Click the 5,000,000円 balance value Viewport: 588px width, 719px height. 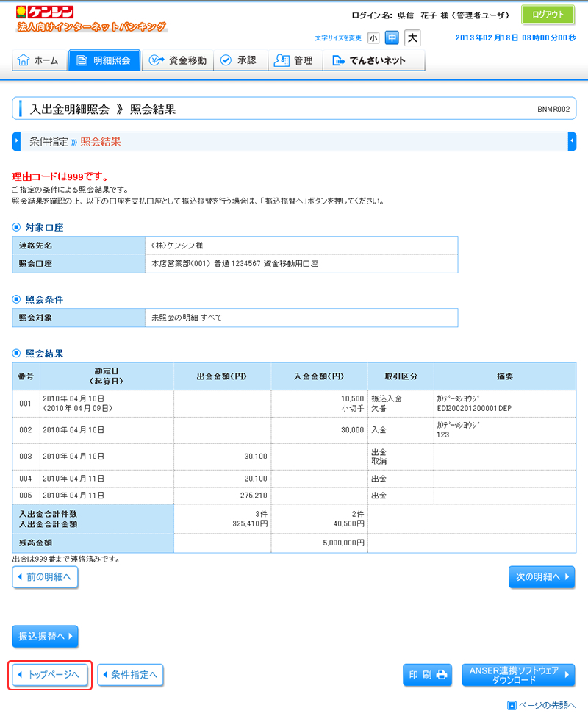(344, 543)
